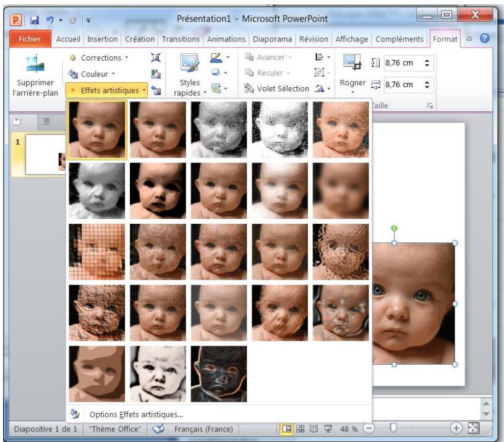Viewport: 504px width, 442px height.
Task: Apply the plastic wrap effect thumbnail
Action: tap(341, 313)
